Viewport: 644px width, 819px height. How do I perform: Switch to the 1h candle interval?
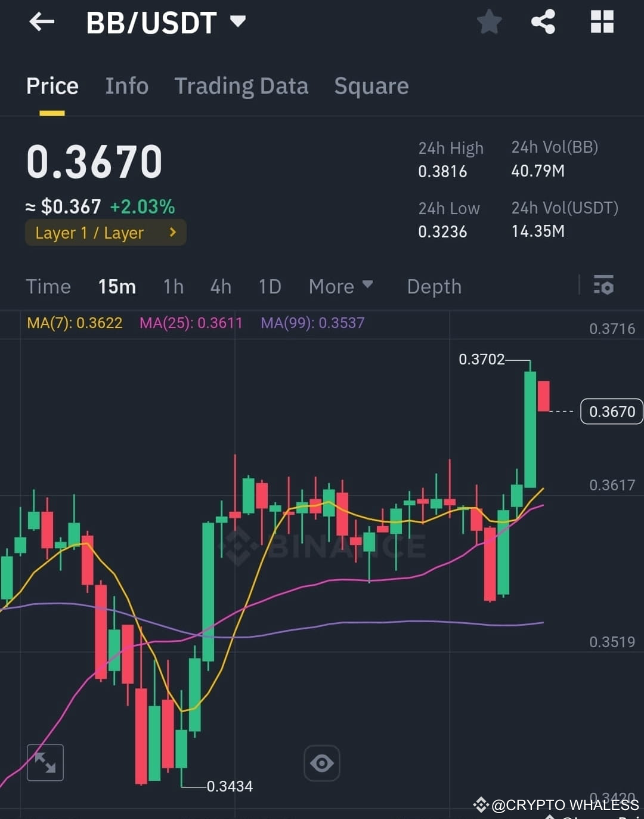[173, 286]
